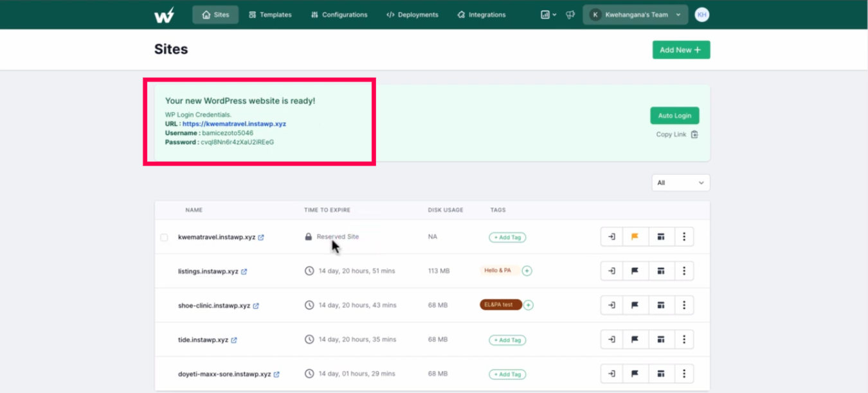Click login arrow icon for doyeti-maxx-sore row
Image resolution: width=868 pixels, height=393 pixels.
tap(611, 374)
